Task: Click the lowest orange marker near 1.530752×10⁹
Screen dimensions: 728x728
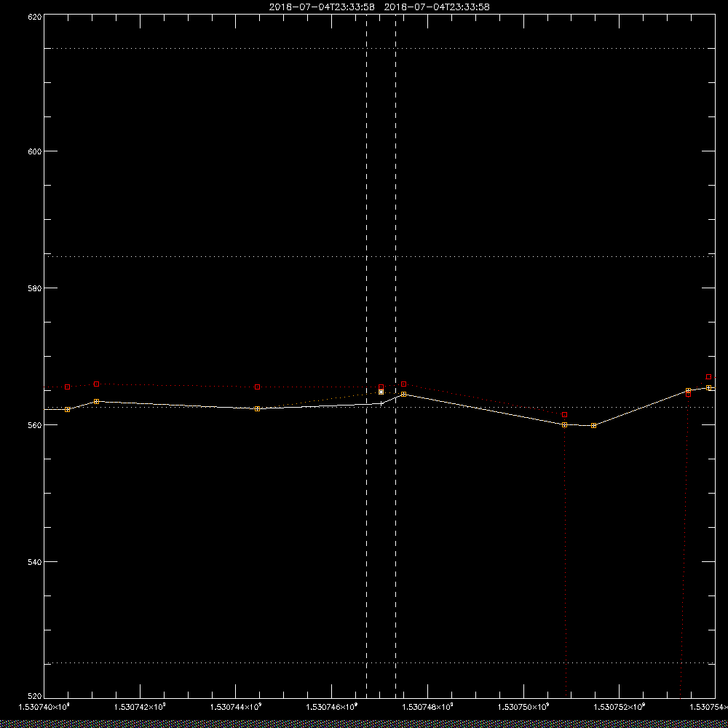Action: [594, 425]
